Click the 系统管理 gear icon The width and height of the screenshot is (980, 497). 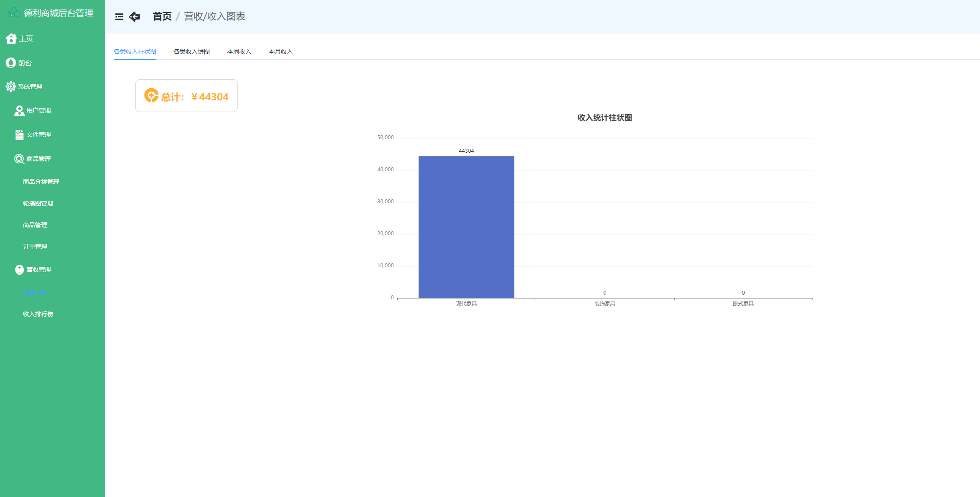[x=11, y=87]
